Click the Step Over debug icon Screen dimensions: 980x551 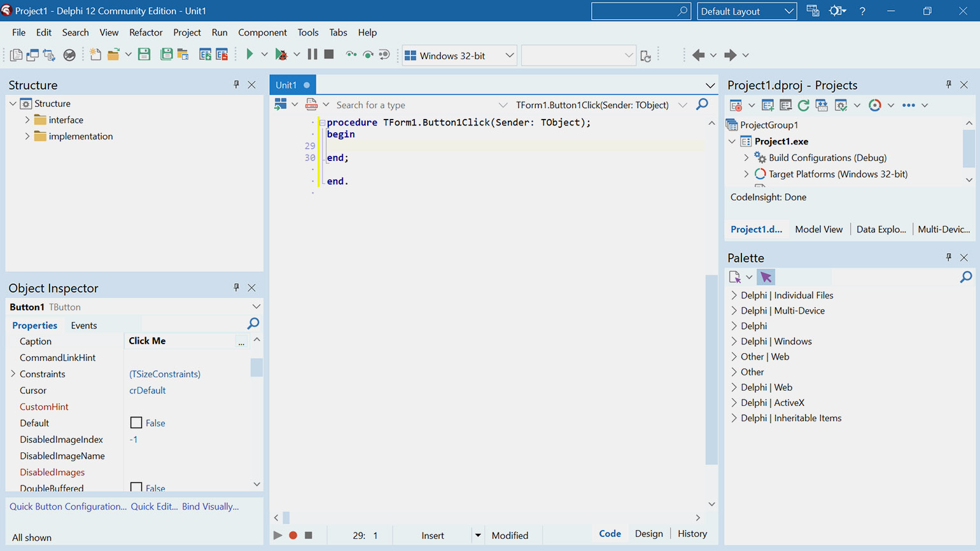point(368,55)
